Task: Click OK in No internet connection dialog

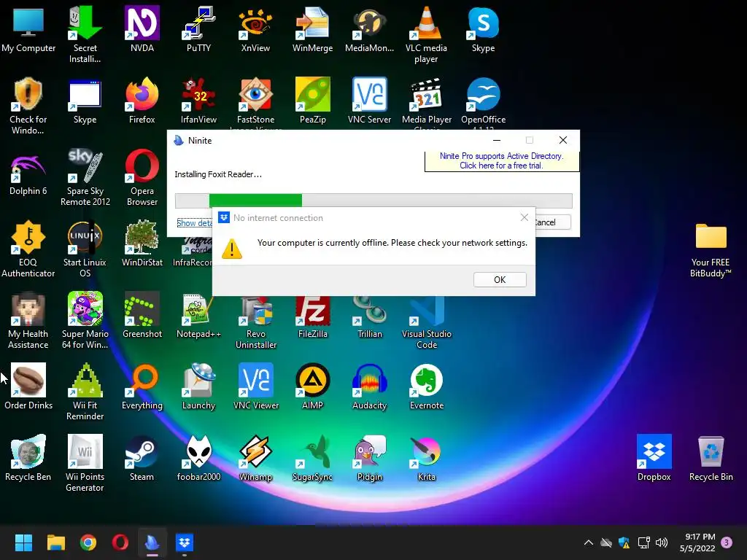Action: coord(500,279)
